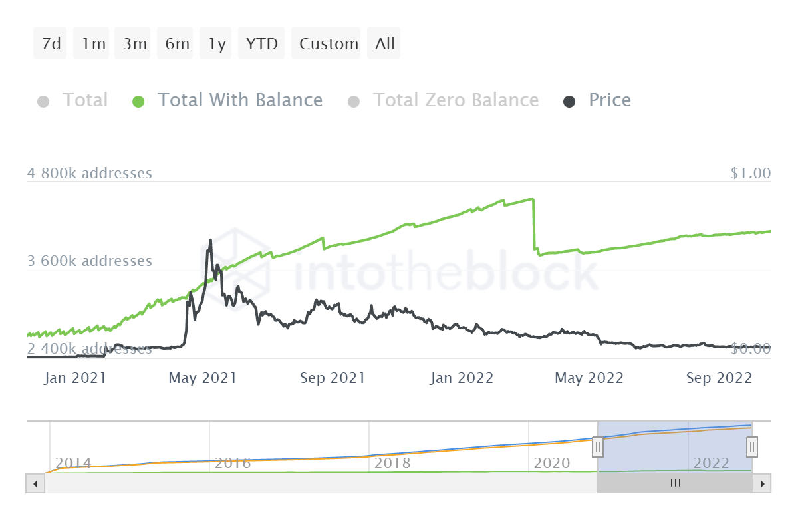The width and height of the screenshot is (798, 532).
Task: Click the right navigator range handle
Action: point(752,446)
